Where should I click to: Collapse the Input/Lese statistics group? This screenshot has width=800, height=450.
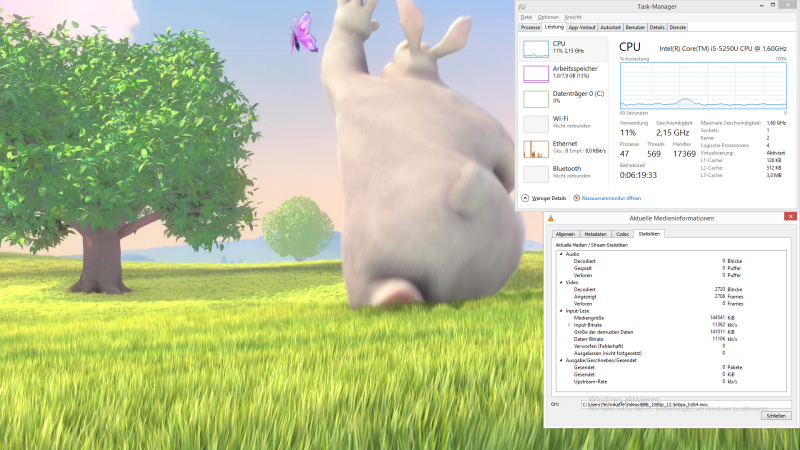coord(561,311)
